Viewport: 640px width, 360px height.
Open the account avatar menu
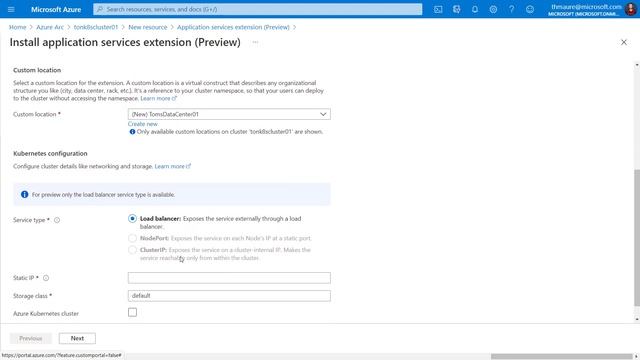click(x=631, y=9)
